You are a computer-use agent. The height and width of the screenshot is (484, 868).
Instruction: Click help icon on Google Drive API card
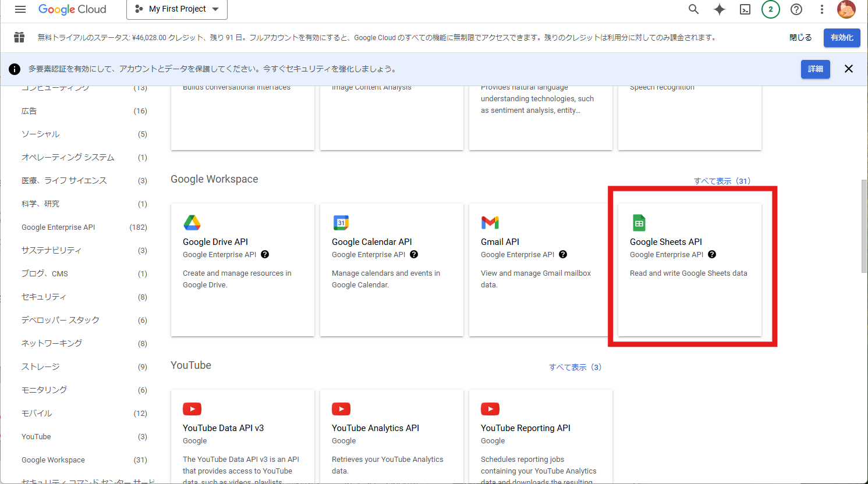coord(265,254)
